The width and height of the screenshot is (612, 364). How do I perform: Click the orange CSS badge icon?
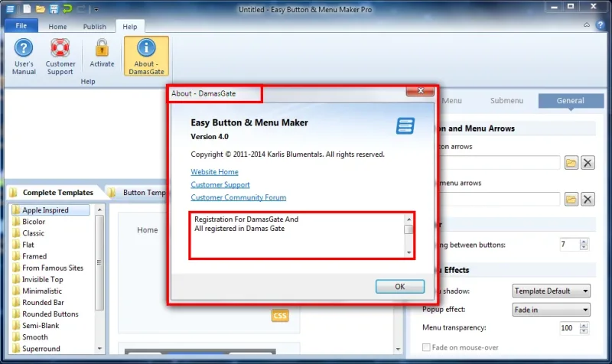pos(280,315)
